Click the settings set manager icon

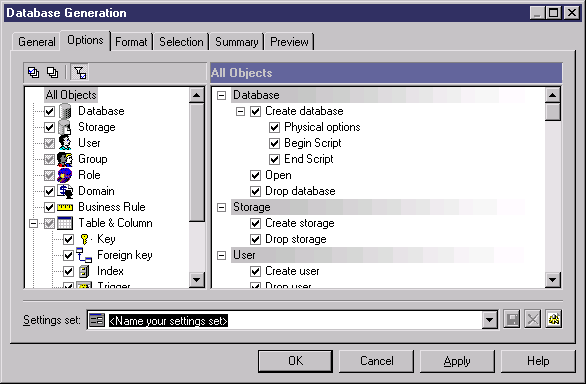click(553, 320)
